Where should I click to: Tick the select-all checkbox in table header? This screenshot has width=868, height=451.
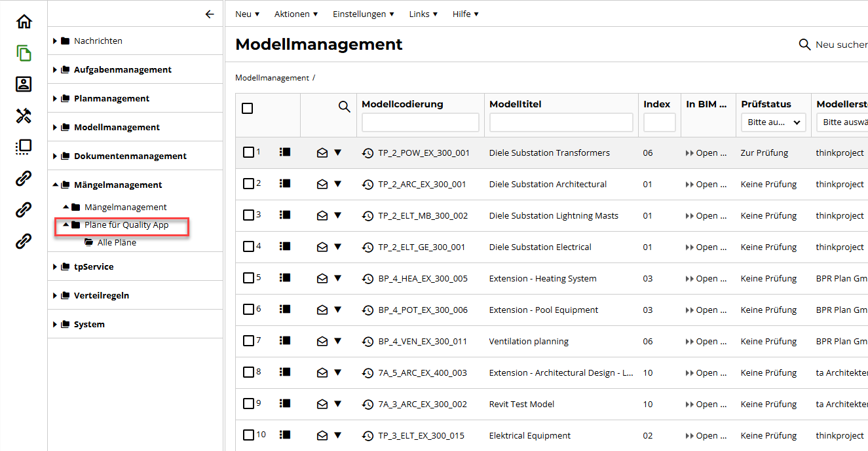coord(248,108)
